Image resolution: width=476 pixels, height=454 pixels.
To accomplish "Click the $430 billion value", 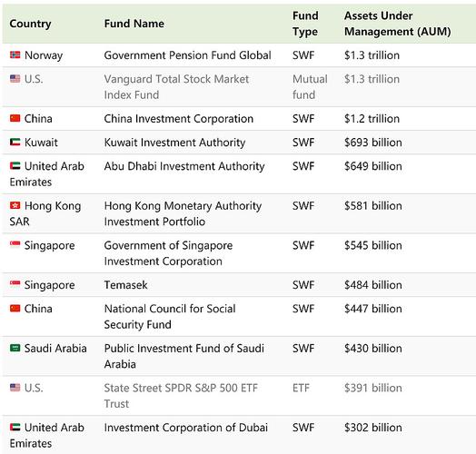I will pyautogui.click(x=373, y=349).
